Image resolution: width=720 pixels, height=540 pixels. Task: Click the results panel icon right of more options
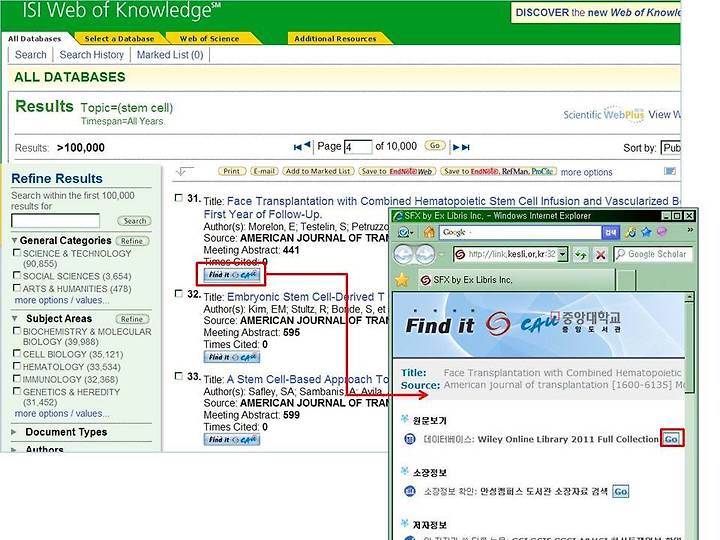point(670,171)
